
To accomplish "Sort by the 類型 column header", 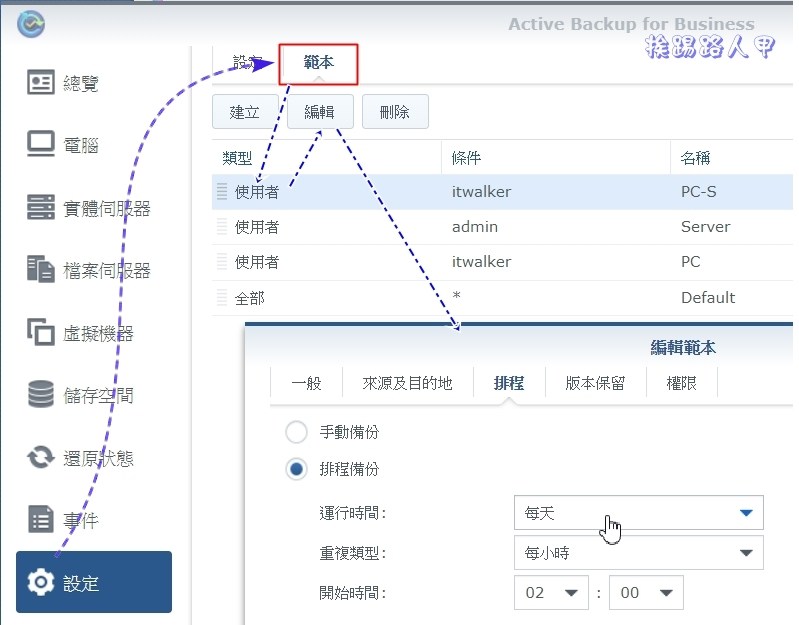I will pyautogui.click(x=327, y=157).
